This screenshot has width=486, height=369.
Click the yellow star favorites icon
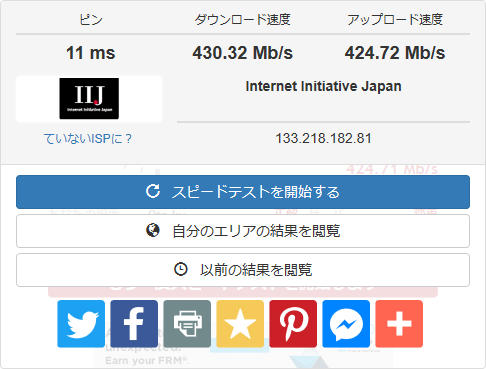click(x=240, y=324)
